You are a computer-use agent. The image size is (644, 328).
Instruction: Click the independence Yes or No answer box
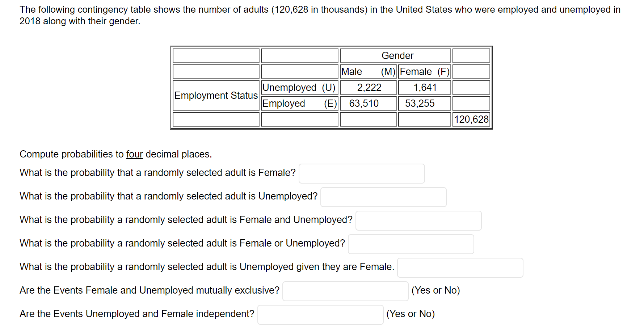coord(320,315)
